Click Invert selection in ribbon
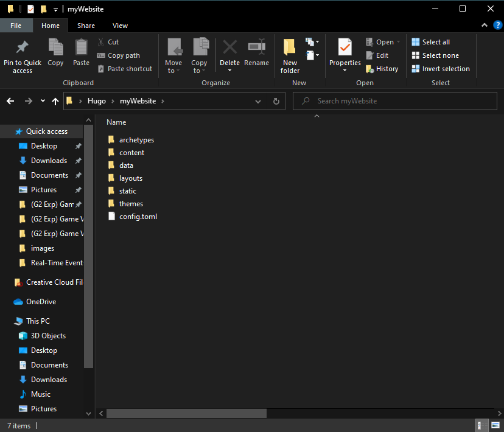Screen dimensions: 504x432 click(441, 69)
